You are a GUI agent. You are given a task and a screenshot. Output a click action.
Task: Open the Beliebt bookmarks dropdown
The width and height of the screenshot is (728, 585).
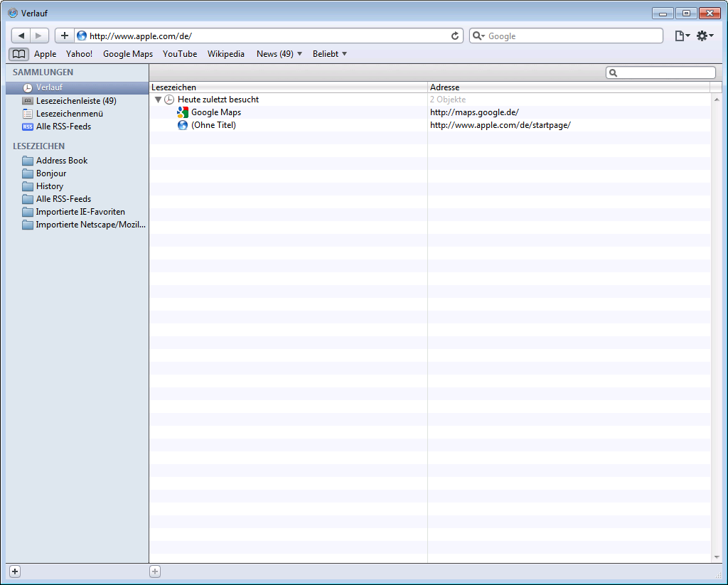coord(330,54)
